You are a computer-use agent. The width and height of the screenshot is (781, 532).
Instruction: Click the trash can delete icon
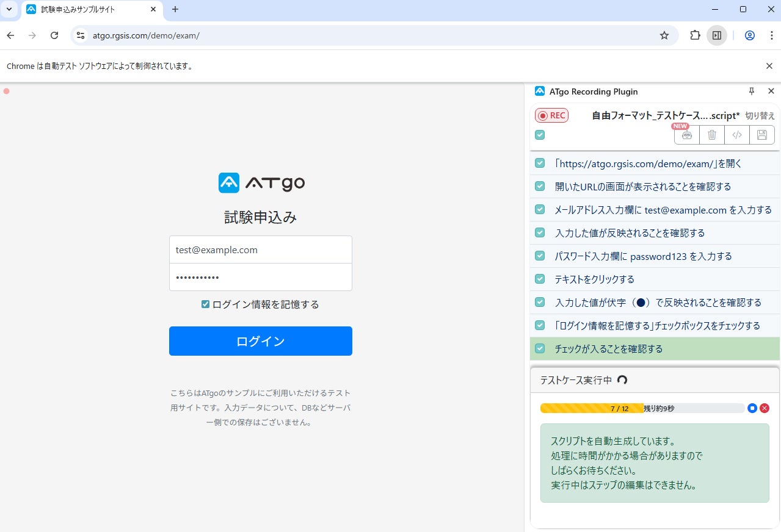tap(712, 135)
